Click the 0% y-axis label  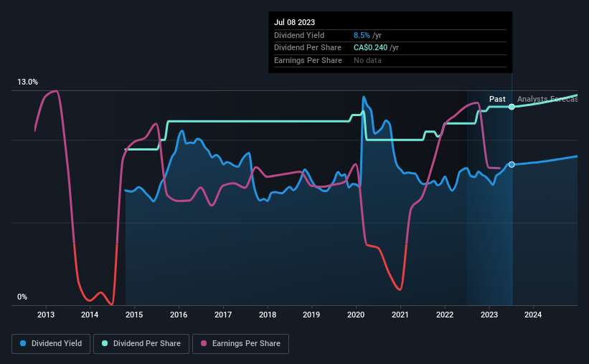click(22, 297)
